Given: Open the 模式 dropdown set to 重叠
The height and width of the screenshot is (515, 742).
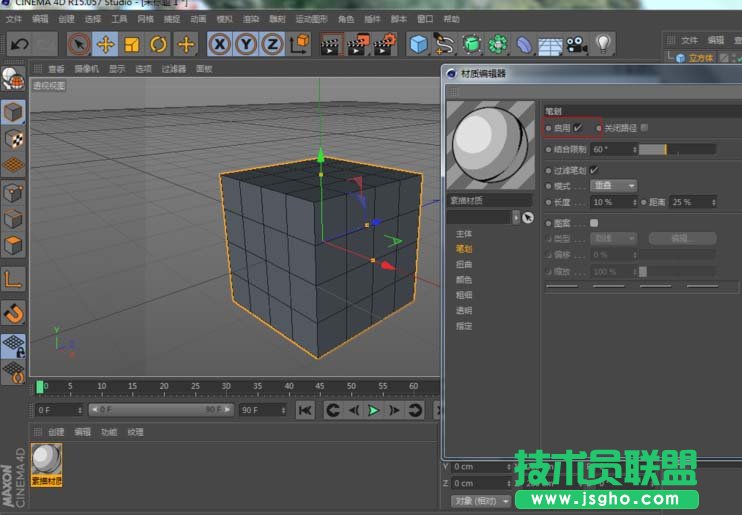Looking at the screenshot, I should 613,186.
